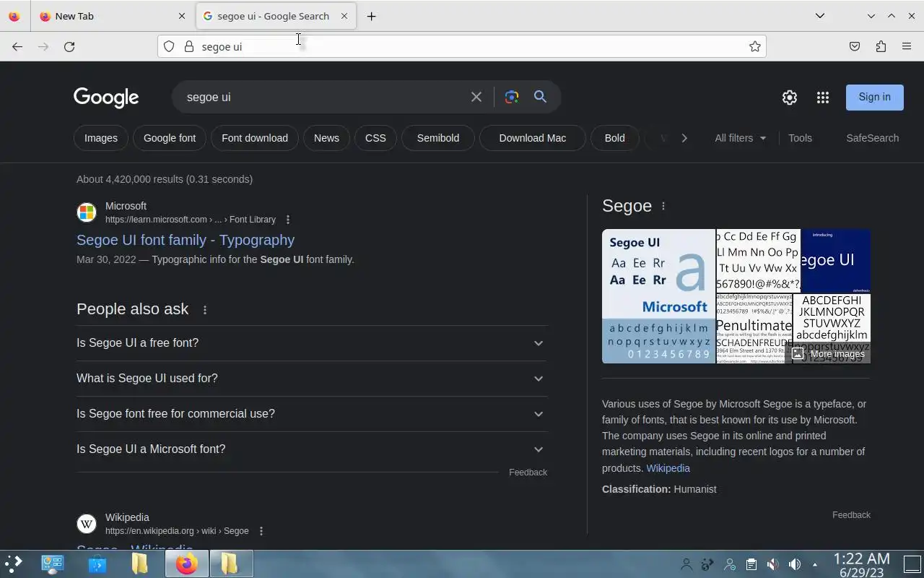Open a new tab with the plus button

pyautogui.click(x=371, y=16)
